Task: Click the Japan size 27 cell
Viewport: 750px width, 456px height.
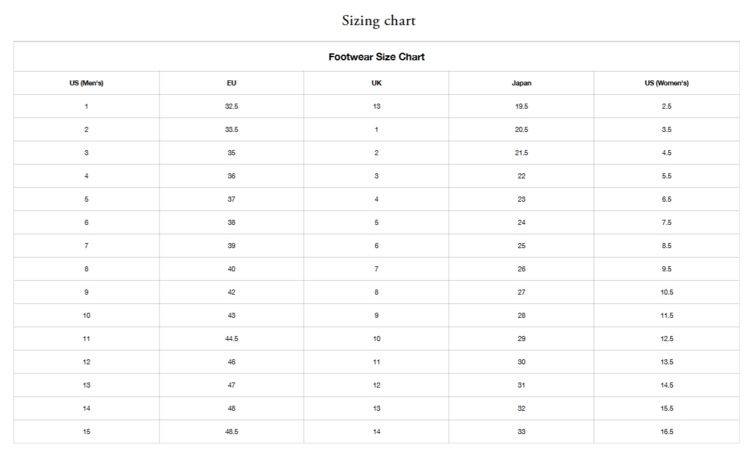Action: coord(521,292)
